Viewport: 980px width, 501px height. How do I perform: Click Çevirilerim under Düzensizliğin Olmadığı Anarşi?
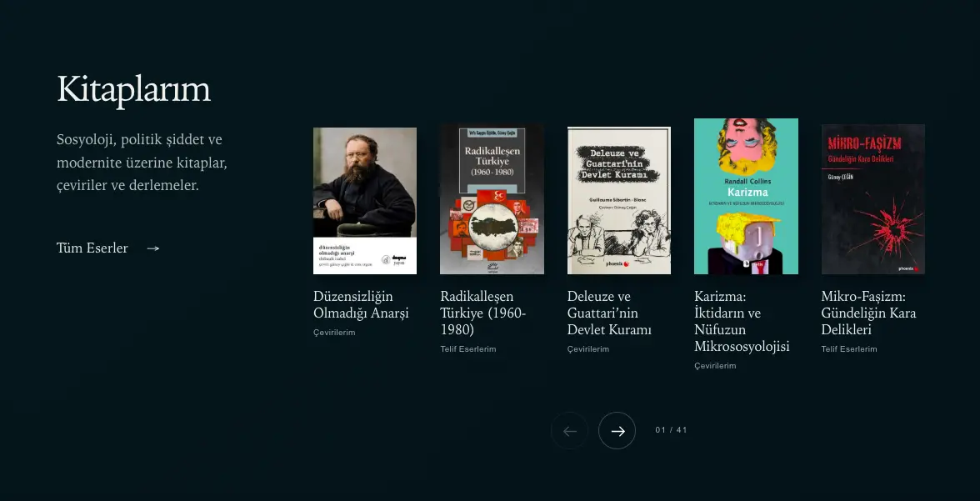pyautogui.click(x=334, y=333)
